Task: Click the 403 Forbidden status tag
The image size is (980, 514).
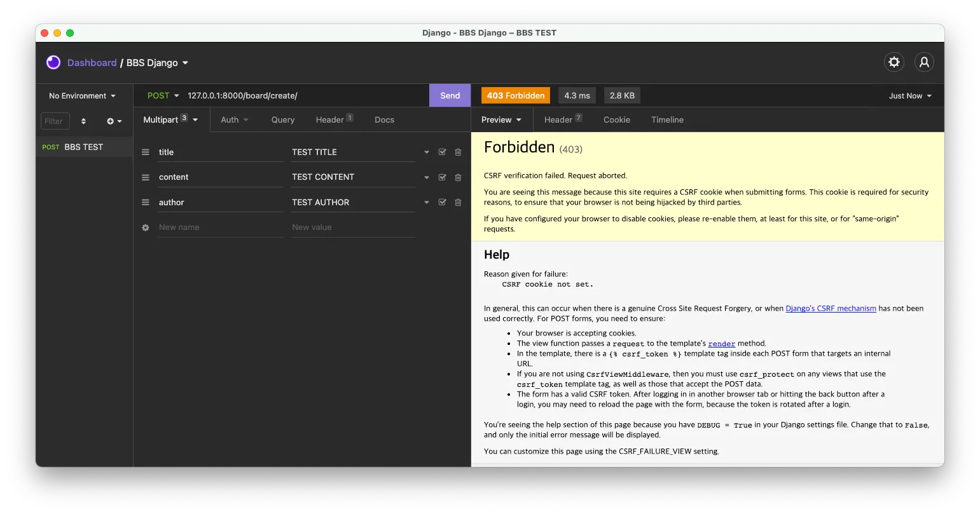Action: [516, 96]
